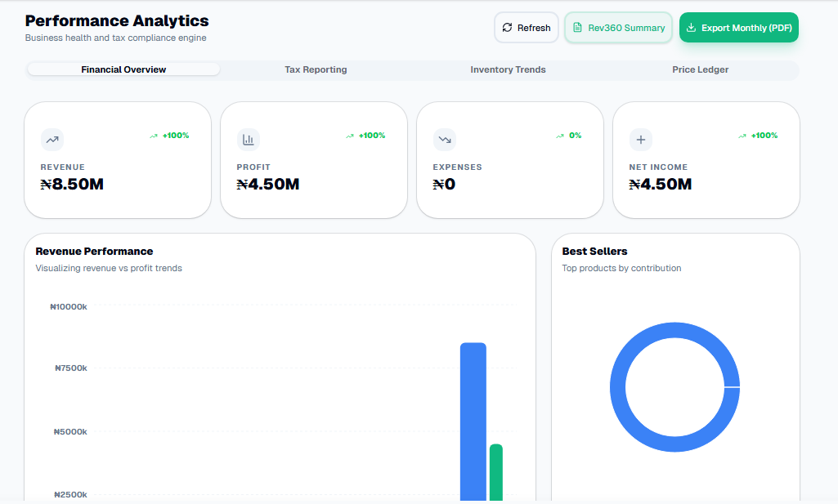This screenshot has height=504, width=838.
Task: Click the ₦5000k axis label
Action: coord(70,431)
